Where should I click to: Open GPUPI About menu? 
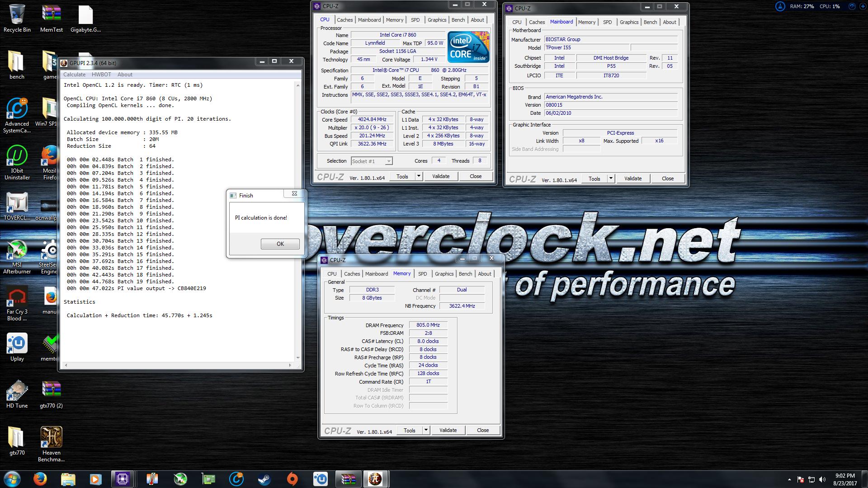coord(125,75)
